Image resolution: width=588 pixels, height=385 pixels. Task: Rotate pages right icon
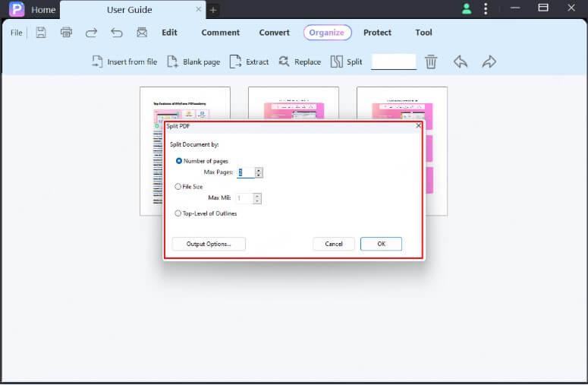(x=489, y=62)
